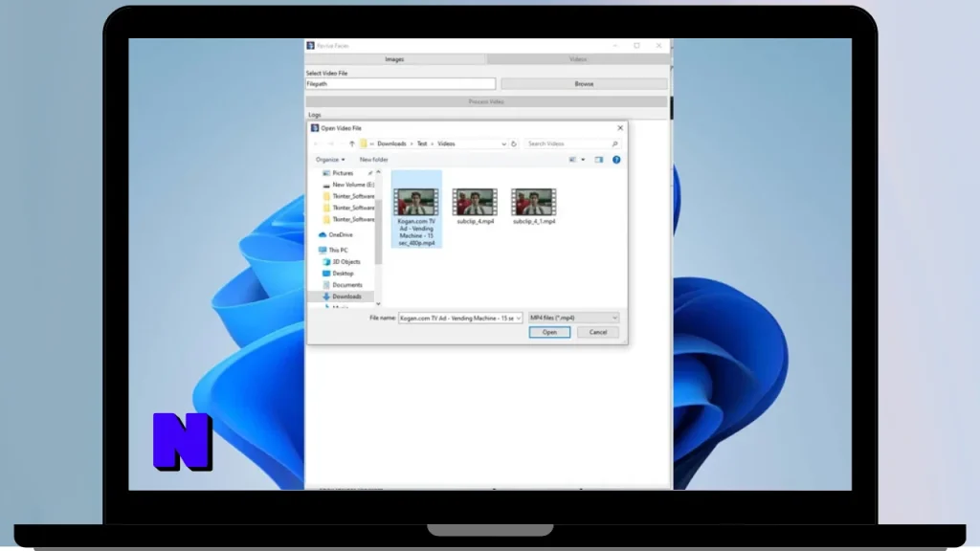Click the Open button
This screenshot has width=980, height=551.
tap(549, 332)
